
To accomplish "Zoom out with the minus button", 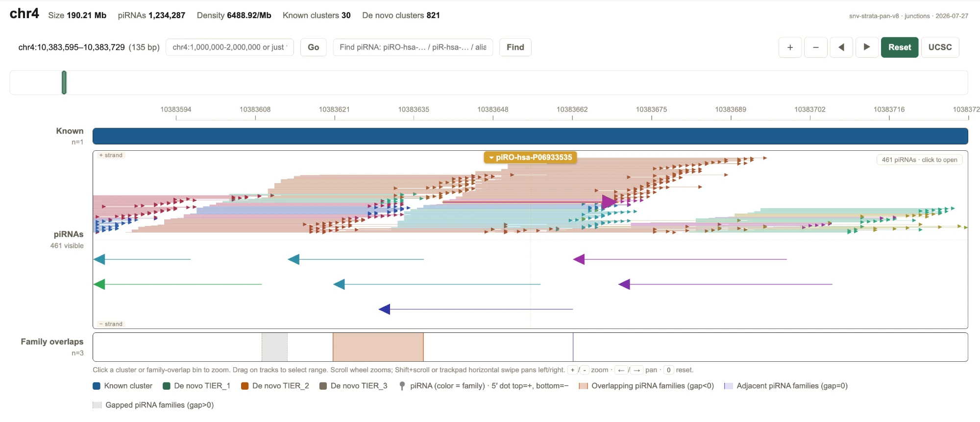I will (x=815, y=47).
